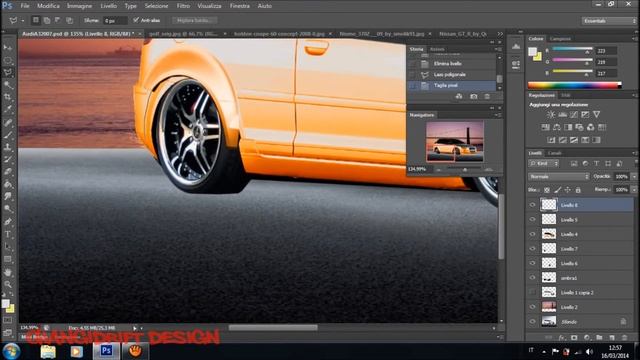Image resolution: width=640 pixels, height=360 pixels.
Task: Select the Crop tool
Action: pos(8,97)
